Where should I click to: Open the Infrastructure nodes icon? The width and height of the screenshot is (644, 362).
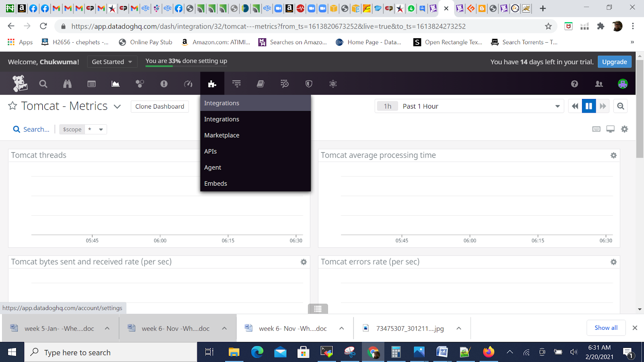[x=140, y=84]
